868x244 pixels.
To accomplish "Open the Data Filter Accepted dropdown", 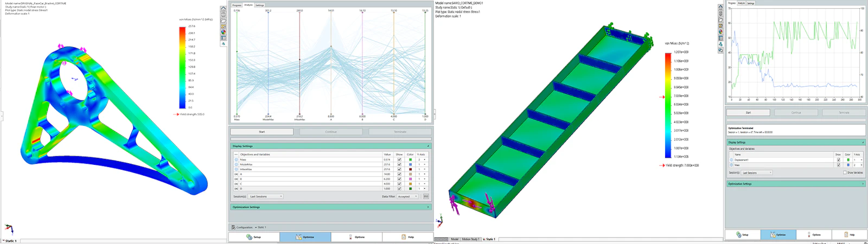I will pyautogui.click(x=408, y=196).
